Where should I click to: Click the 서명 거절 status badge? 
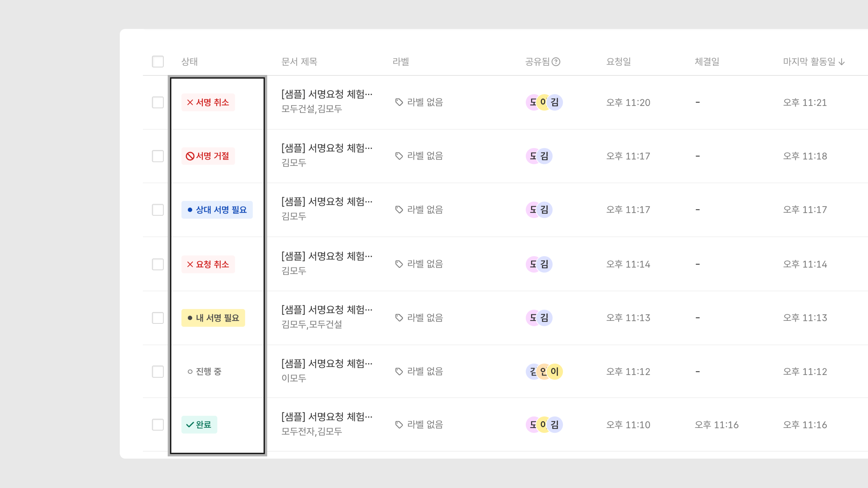click(208, 156)
